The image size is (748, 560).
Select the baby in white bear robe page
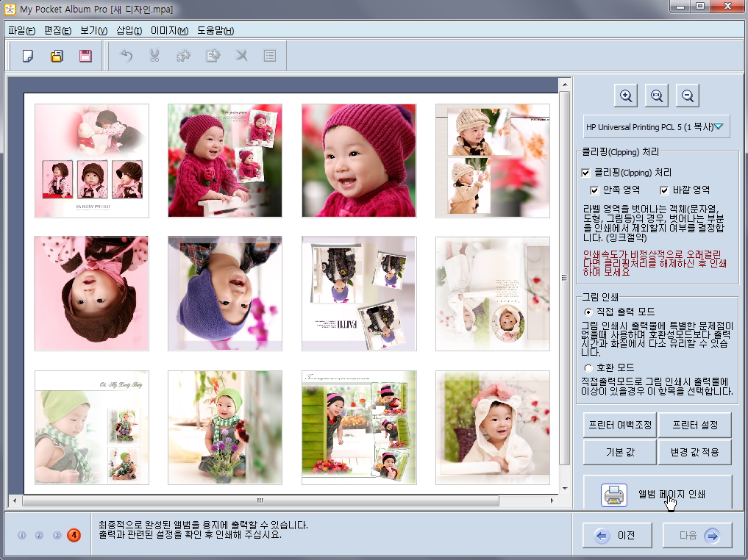(x=492, y=428)
